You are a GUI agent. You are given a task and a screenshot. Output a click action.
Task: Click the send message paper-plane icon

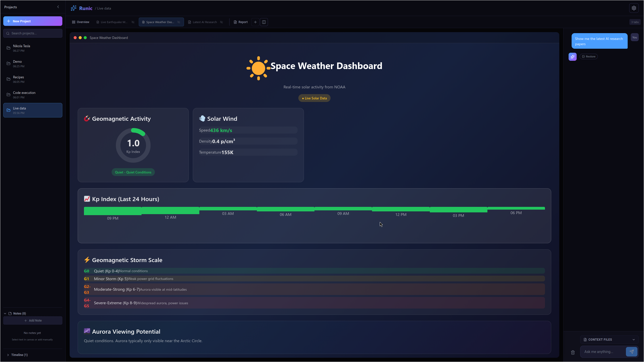click(631, 352)
